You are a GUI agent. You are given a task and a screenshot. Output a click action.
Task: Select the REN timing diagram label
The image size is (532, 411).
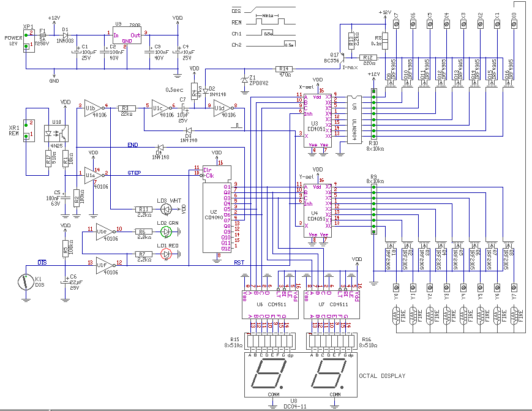pos(236,23)
